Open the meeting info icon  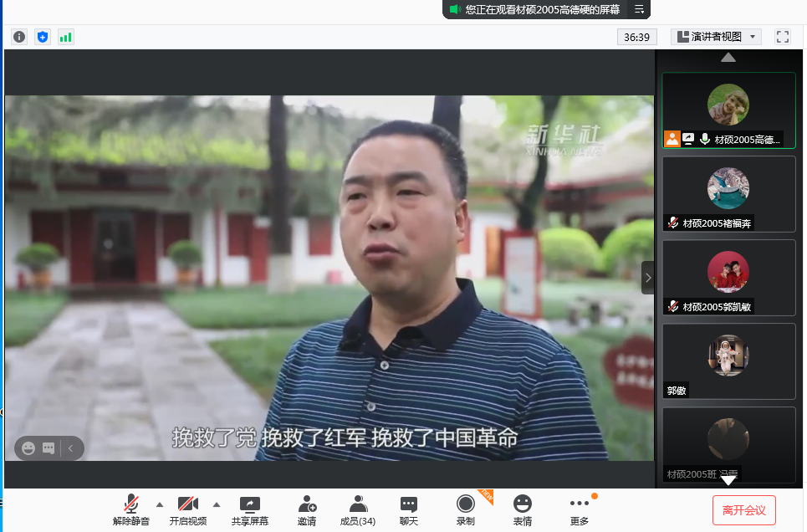[x=19, y=37]
